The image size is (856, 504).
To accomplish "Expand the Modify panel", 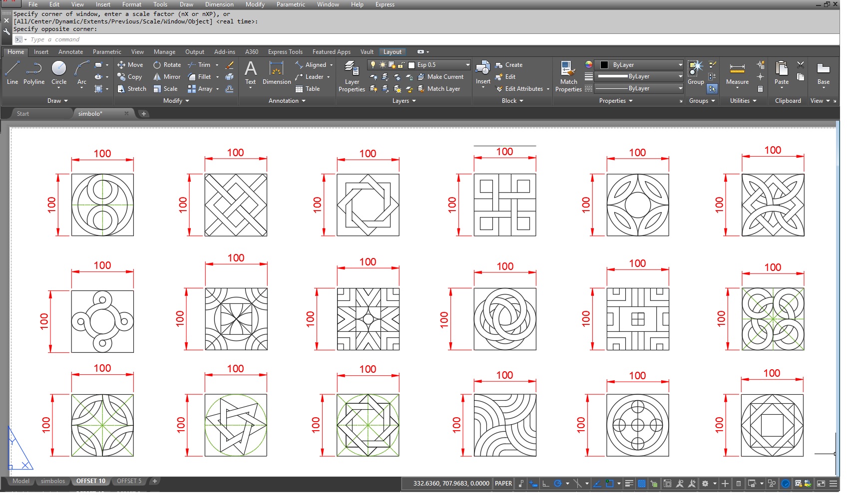I will [x=176, y=101].
